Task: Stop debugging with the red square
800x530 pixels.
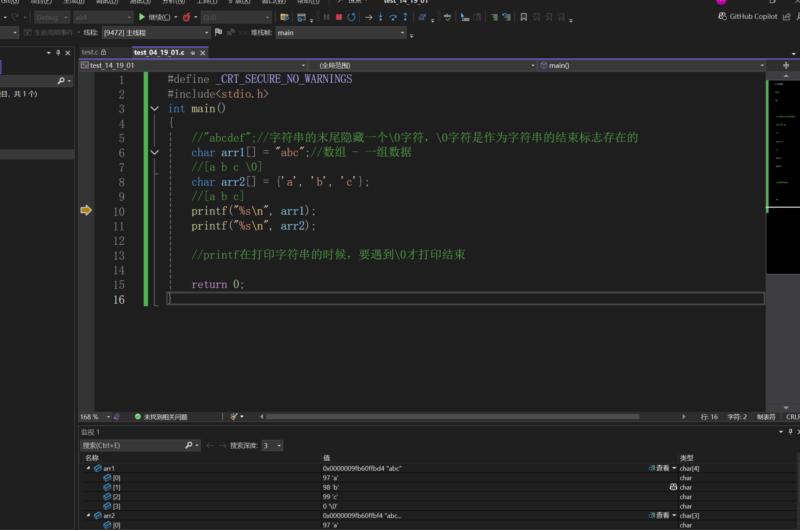Action: coord(339,17)
